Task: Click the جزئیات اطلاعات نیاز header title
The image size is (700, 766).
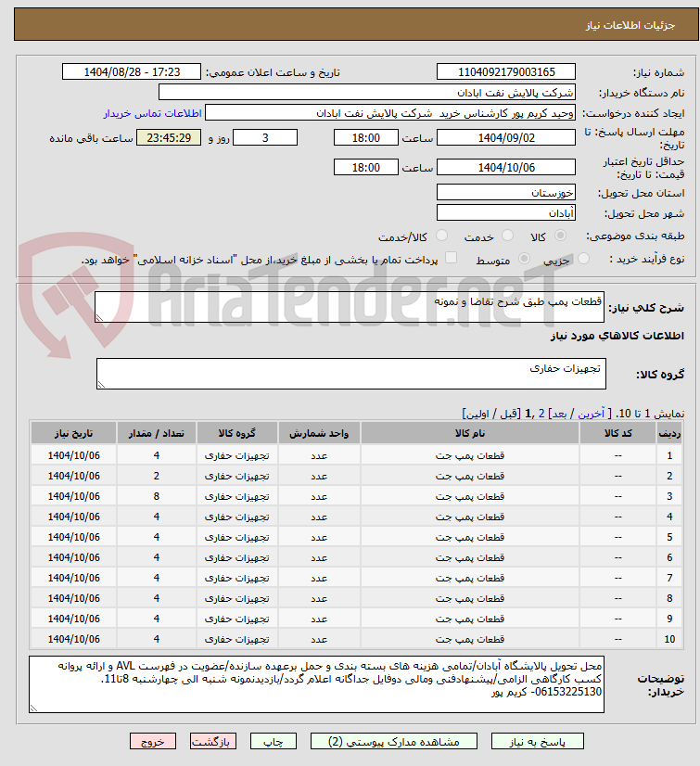Action: [630, 25]
